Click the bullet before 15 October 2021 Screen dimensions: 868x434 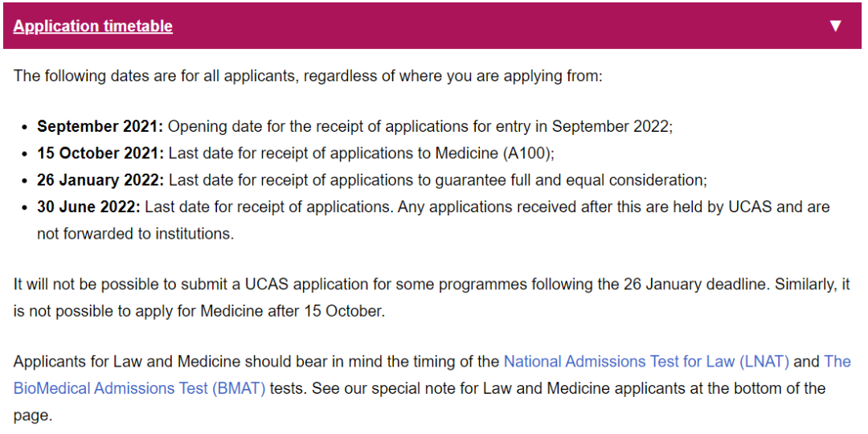24,154
